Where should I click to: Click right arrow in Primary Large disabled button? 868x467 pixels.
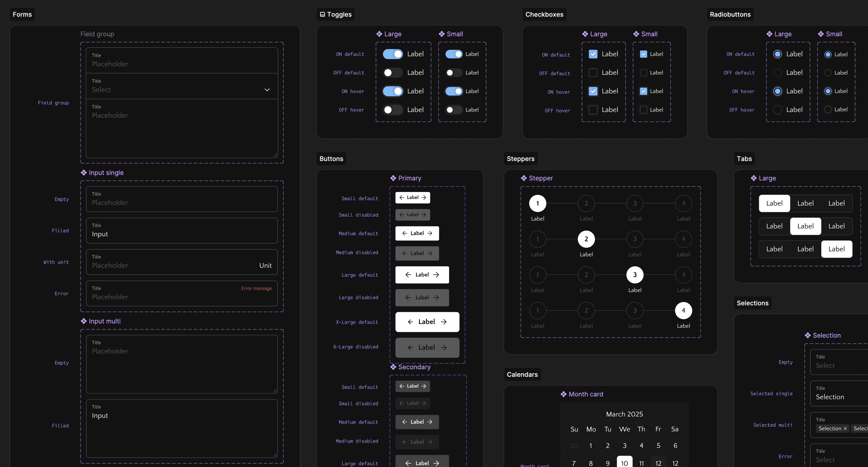point(436,298)
